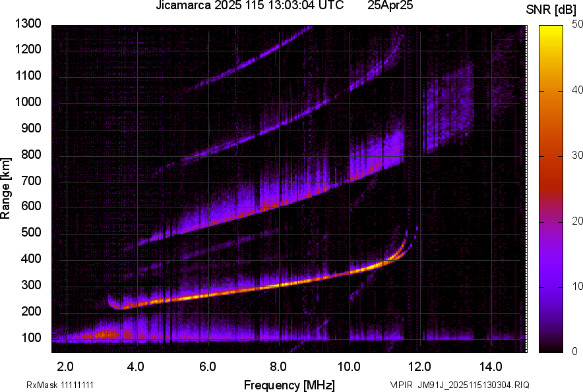The width and height of the screenshot is (583, 392).
Task: Click the range tick label '1300'
Action: pos(28,24)
